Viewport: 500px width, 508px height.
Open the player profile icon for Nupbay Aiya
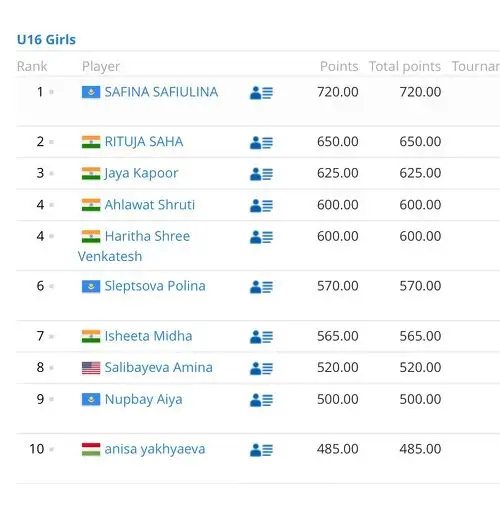[261, 400]
